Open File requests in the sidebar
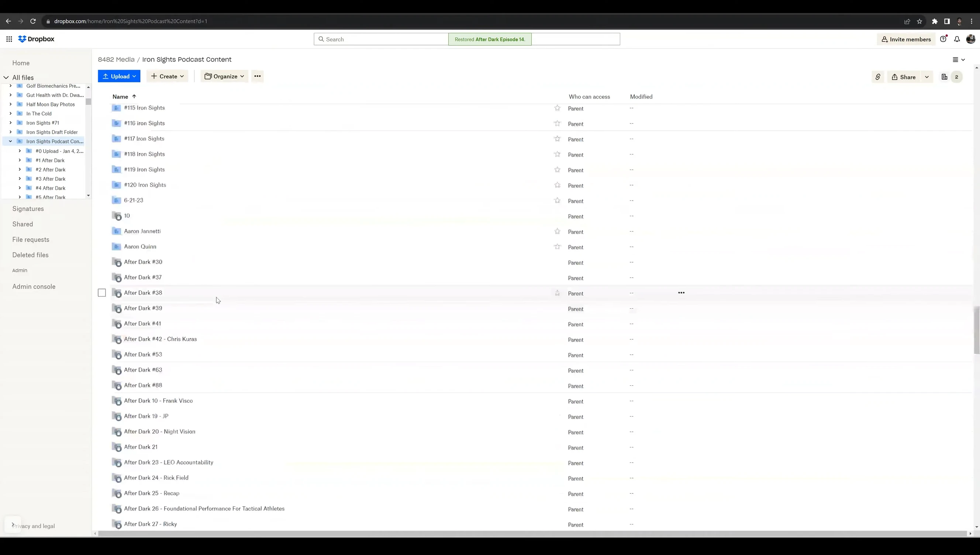The width and height of the screenshot is (980, 555). point(31,240)
